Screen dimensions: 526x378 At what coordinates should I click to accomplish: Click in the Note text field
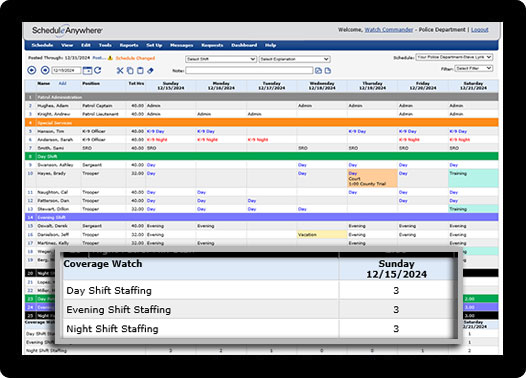(249, 70)
